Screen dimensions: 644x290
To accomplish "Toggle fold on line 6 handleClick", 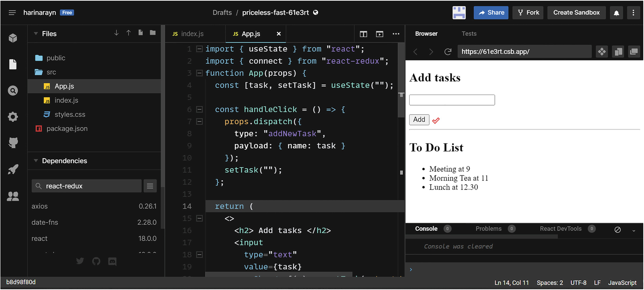I will [x=199, y=109].
